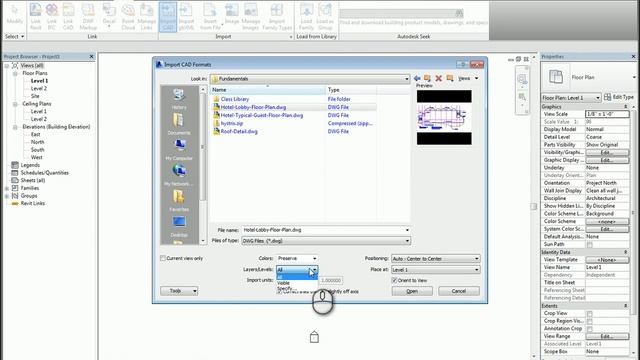Open the Files of type dropdown

coord(407,241)
